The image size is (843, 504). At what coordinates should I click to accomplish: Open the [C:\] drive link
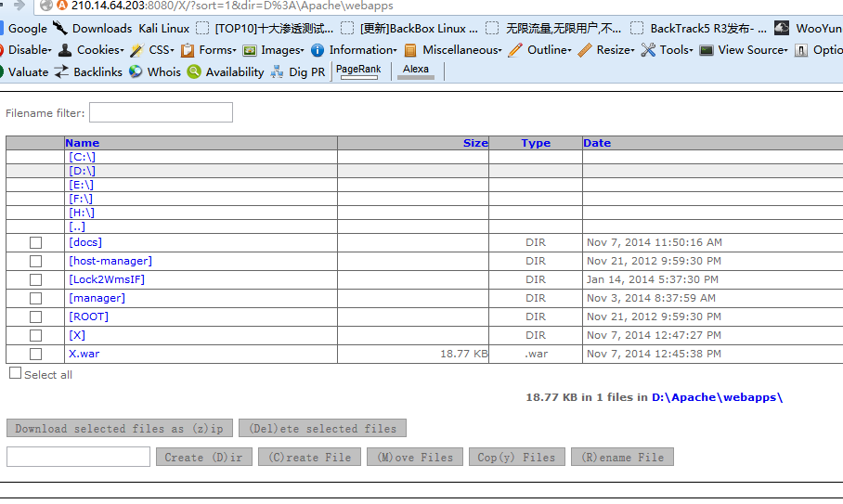82,157
